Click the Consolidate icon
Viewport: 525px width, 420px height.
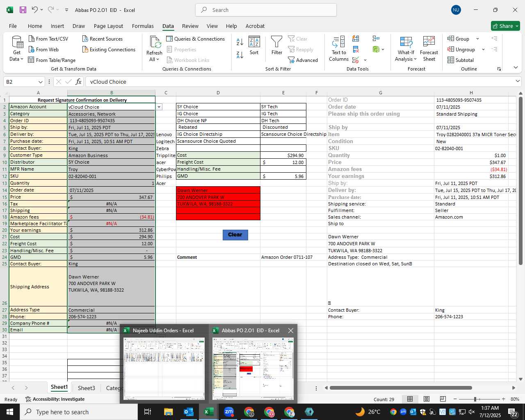(376, 39)
